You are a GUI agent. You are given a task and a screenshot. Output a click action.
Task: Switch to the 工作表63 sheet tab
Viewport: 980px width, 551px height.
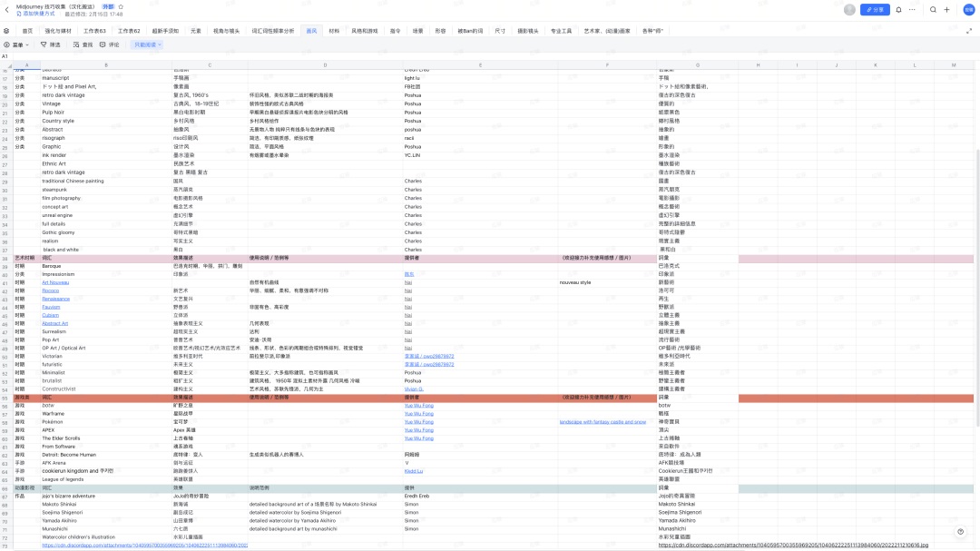[94, 31]
